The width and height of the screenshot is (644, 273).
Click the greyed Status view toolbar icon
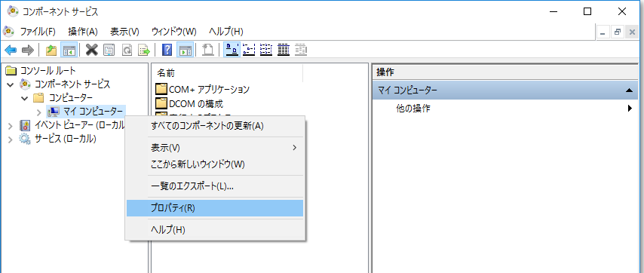301,50
